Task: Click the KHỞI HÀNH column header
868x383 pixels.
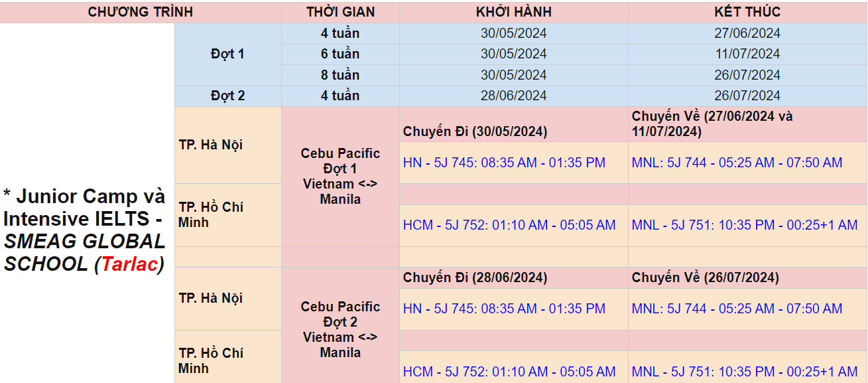Action: [x=513, y=12]
